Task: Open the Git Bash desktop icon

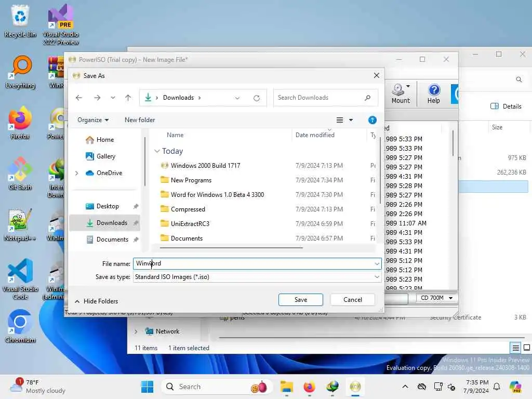Action: (x=20, y=174)
